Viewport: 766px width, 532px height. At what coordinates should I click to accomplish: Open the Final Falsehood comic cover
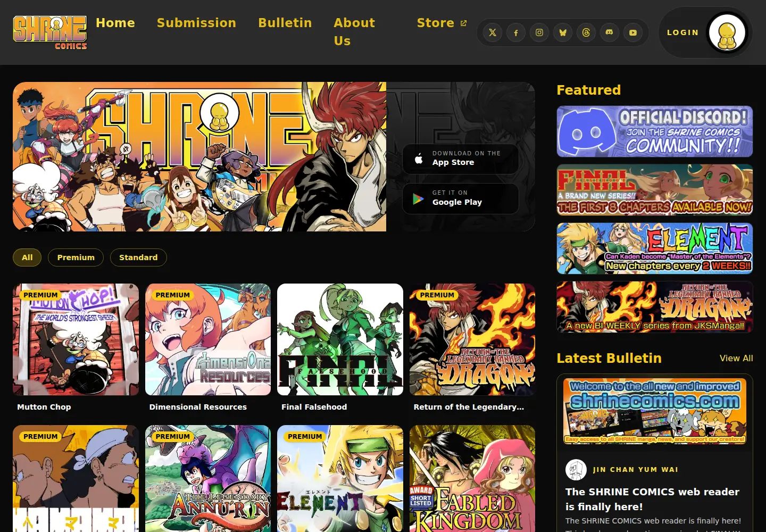click(x=340, y=339)
